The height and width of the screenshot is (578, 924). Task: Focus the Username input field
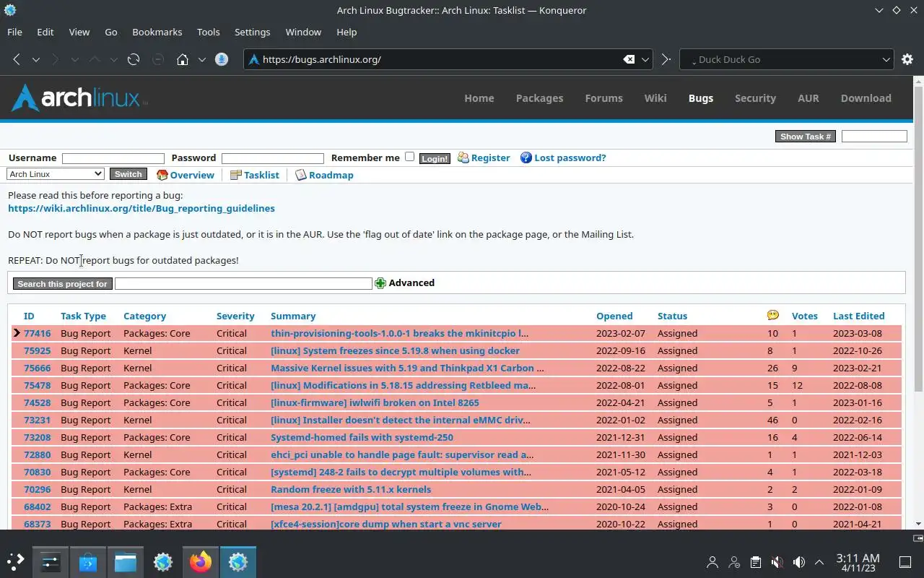(113, 158)
